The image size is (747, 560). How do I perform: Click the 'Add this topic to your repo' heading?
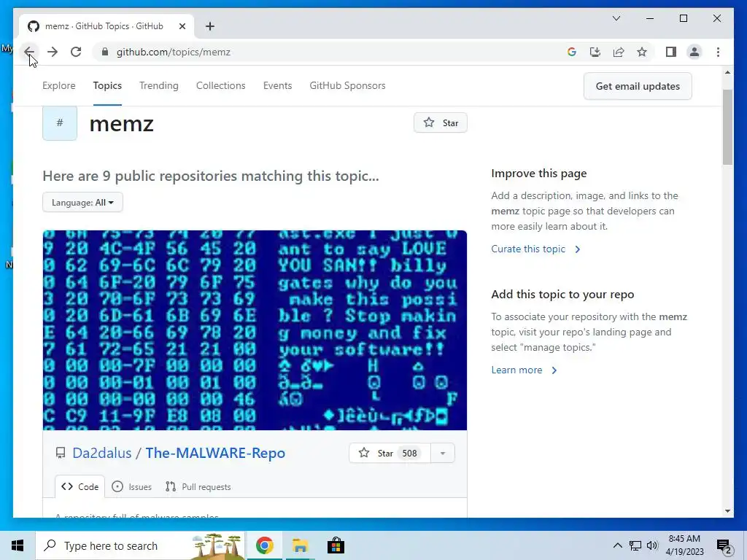click(562, 295)
